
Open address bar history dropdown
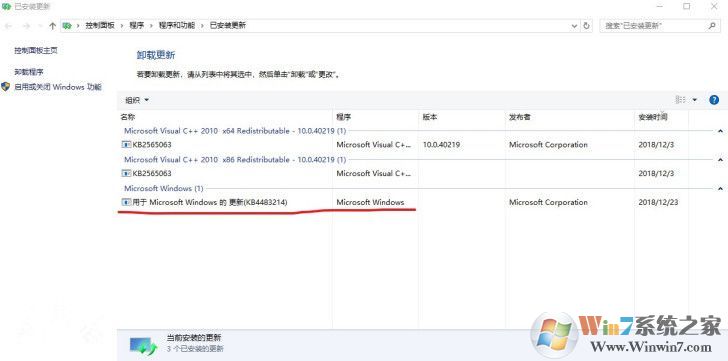[x=574, y=26]
